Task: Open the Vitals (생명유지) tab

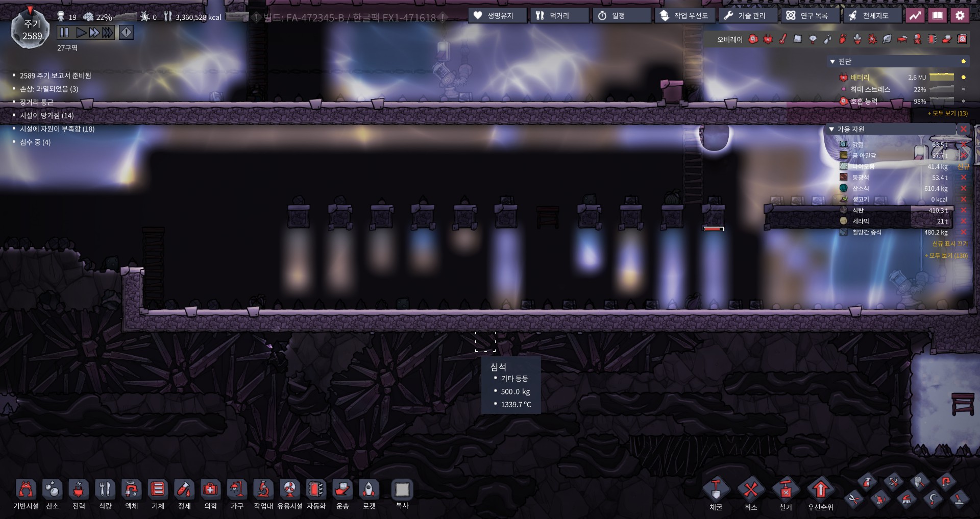Action: point(497,16)
